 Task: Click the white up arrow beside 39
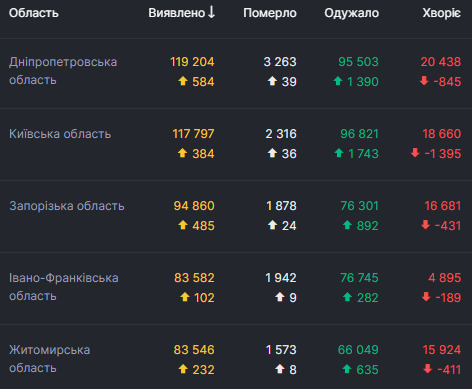tap(272, 81)
